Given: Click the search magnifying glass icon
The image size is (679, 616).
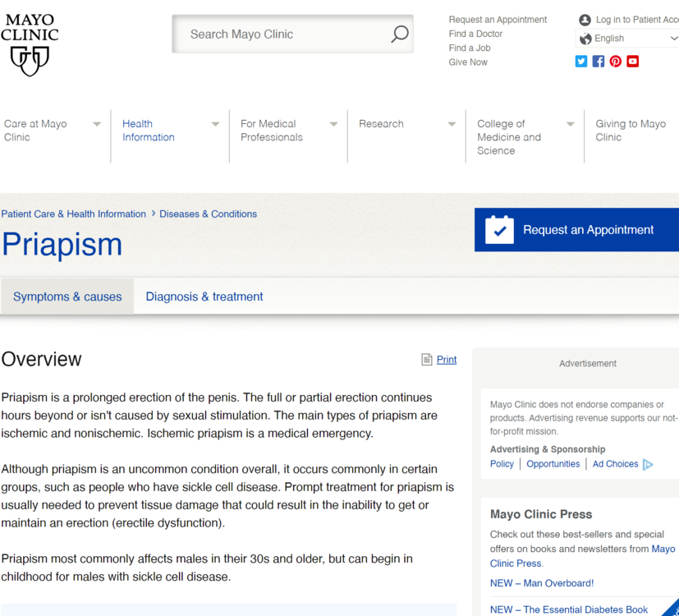Looking at the screenshot, I should click(x=399, y=34).
